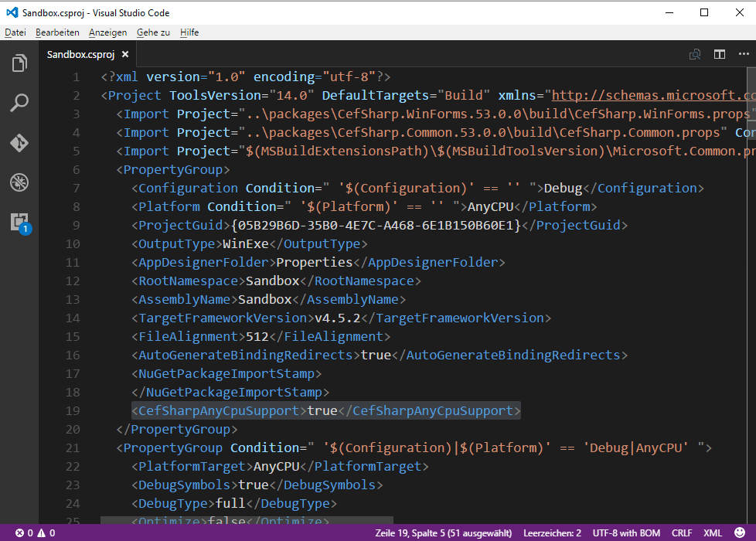Open the Explorer view in activity bar
This screenshot has width=756, height=541.
point(19,63)
